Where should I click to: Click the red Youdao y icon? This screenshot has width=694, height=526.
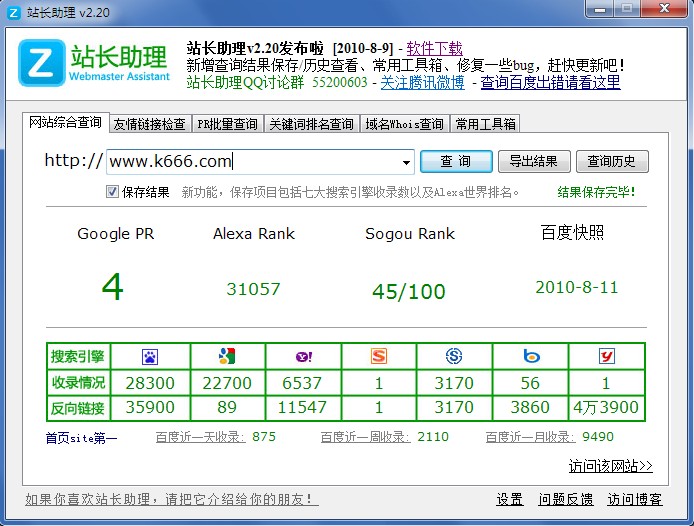(x=607, y=356)
